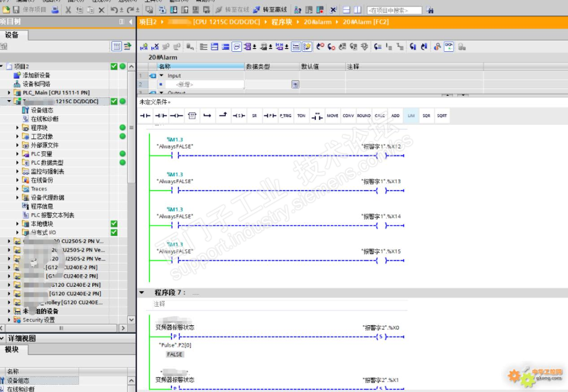Click the insert network icon
Image resolution: width=568 pixels, height=392 pixels.
pyautogui.click(x=144, y=46)
